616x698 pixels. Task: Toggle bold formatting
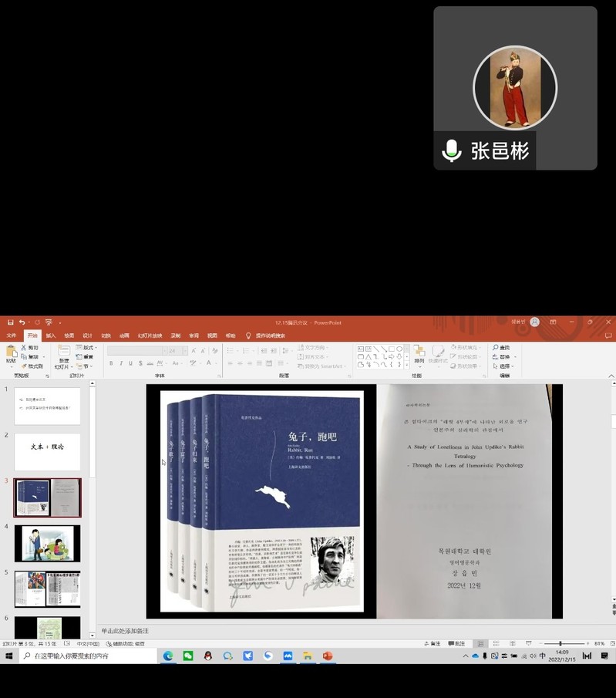pos(111,363)
